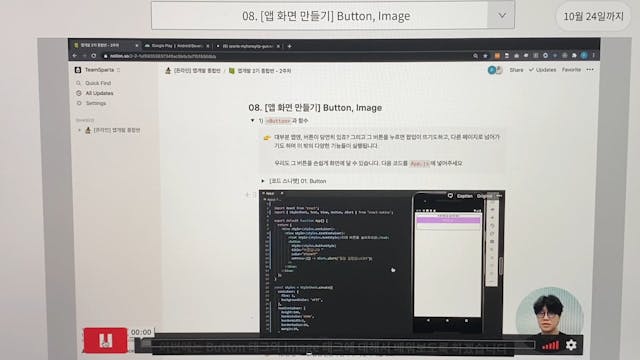Click the 00:00 timestamp label
640x360 pixels.
pos(141,332)
